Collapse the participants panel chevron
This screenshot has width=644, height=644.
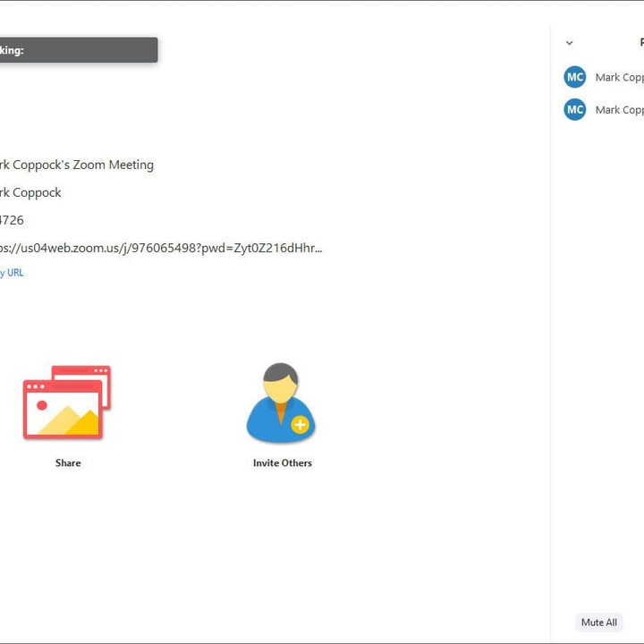pyautogui.click(x=569, y=43)
